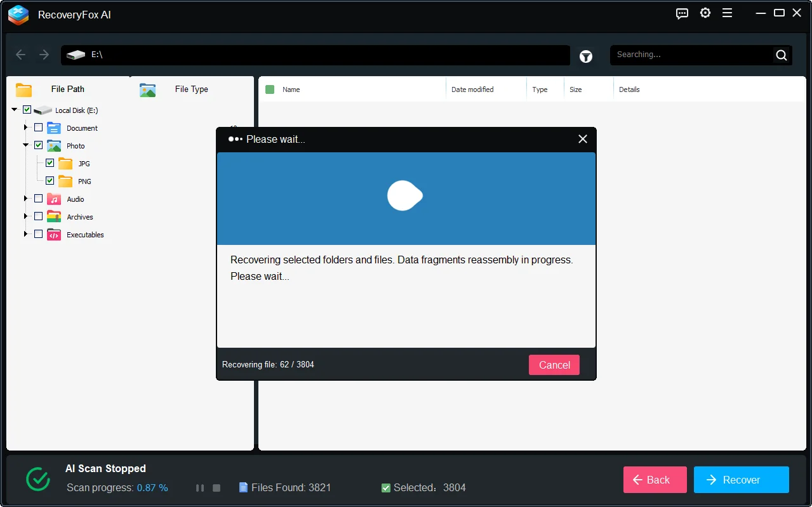Screen dimensions: 812x507
Task: Click the scan progress percentage value
Action: (154, 487)
